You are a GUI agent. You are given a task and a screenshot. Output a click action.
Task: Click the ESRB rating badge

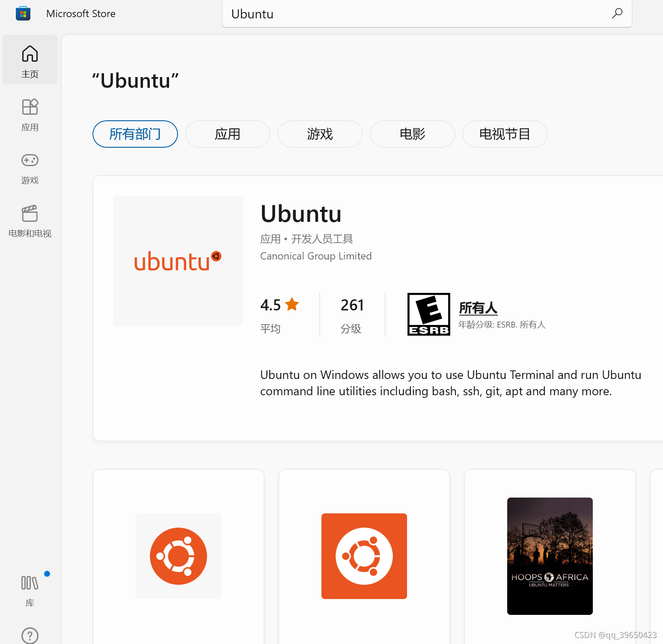pyautogui.click(x=429, y=314)
